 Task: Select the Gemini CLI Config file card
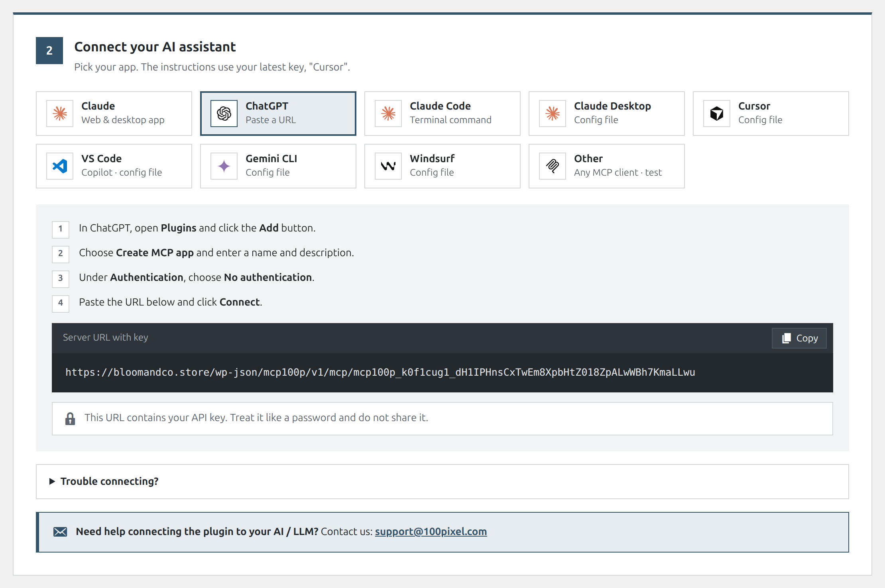(278, 166)
